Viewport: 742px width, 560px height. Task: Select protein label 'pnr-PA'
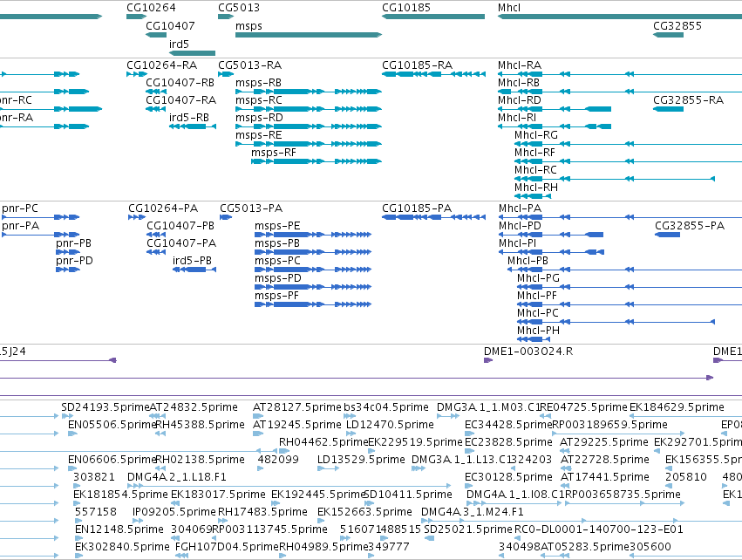click(x=21, y=226)
